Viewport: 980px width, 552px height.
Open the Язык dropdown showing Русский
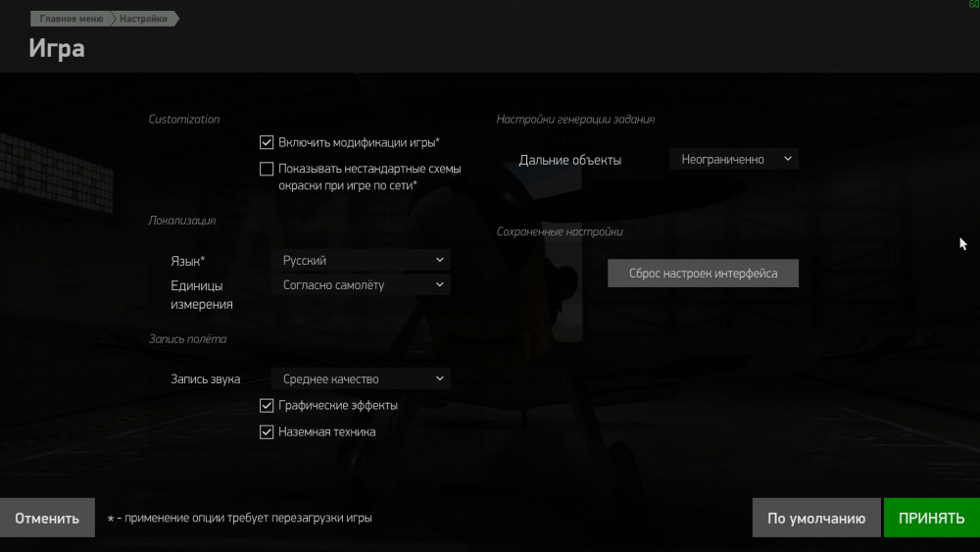362,260
